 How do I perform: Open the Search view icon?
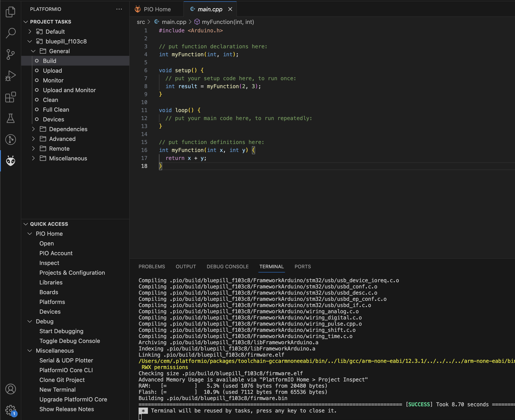click(x=10, y=33)
